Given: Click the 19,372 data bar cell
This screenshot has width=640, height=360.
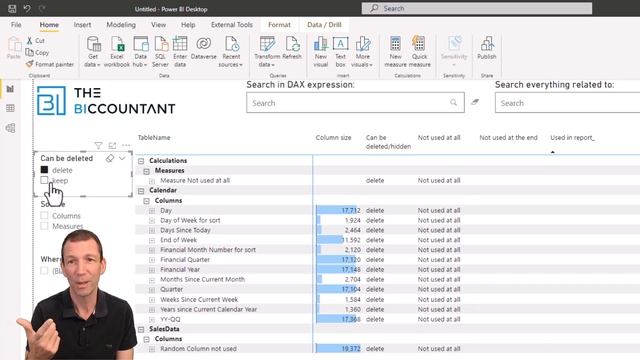Looking at the screenshot, I should (338, 349).
